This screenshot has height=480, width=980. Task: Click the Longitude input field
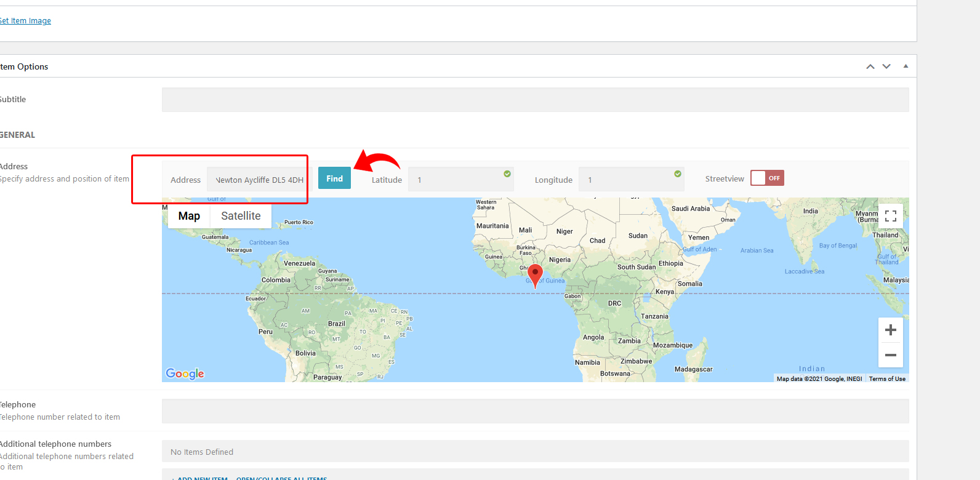pyautogui.click(x=631, y=180)
